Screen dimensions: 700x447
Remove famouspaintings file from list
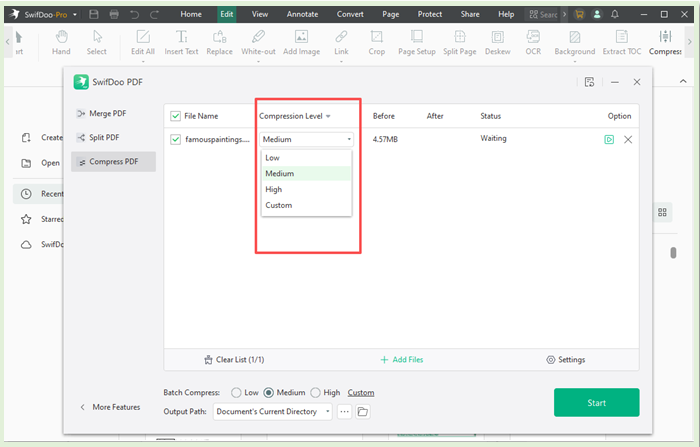(x=628, y=139)
